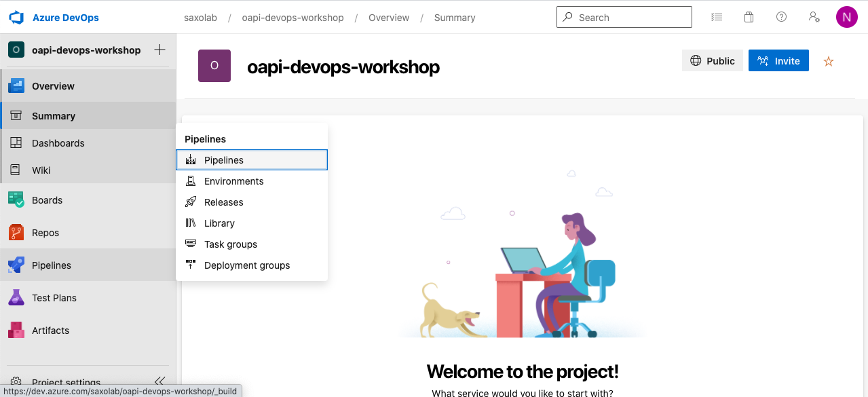Click the Releases rocket icon in flyout

pyautogui.click(x=191, y=202)
